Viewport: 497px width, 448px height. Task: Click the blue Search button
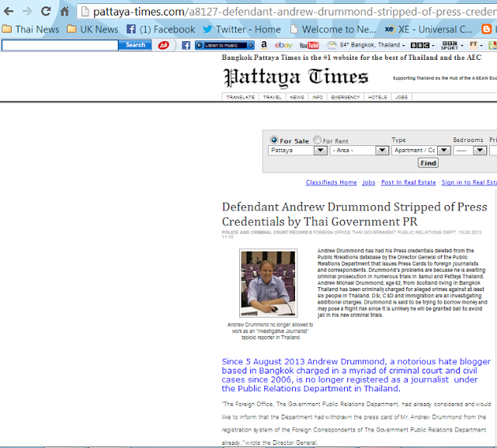(135, 45)
